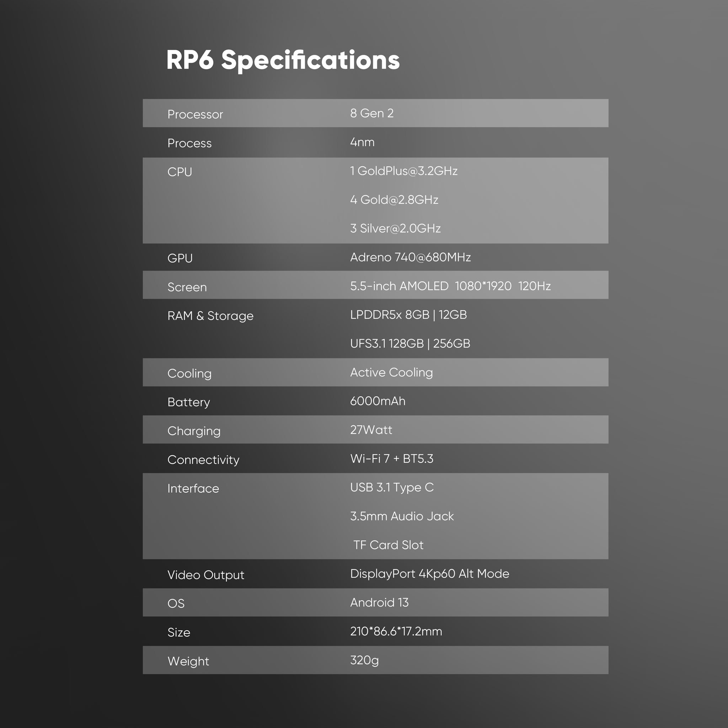
Task: Click the Android 13 OS value
Action: point(379,603)
